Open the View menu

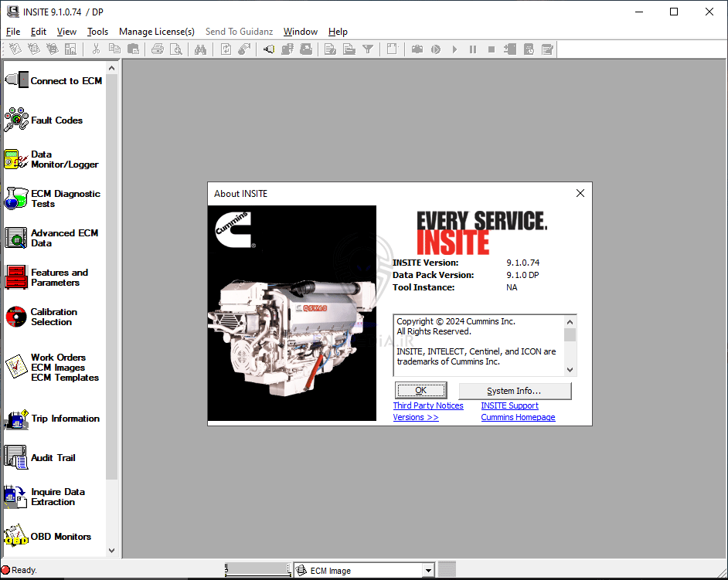click(x=66, y=32)
